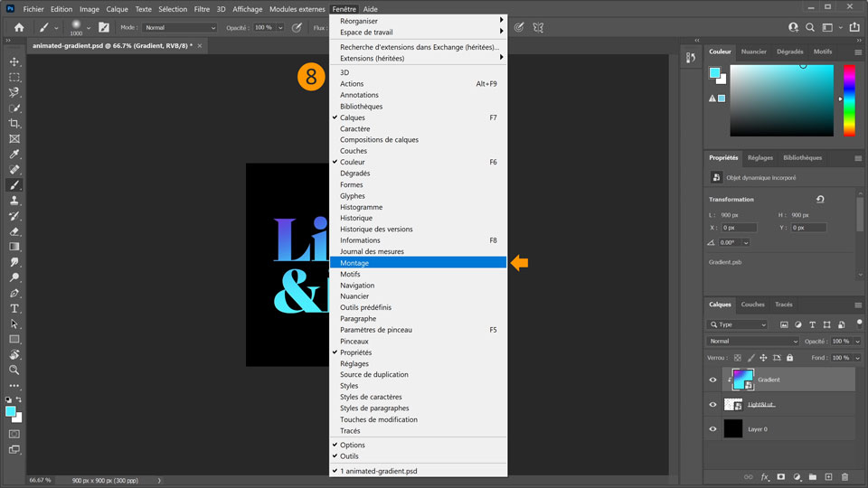The width and height of the screenshot is (868, 488).
Task: Click Recherche d'extensions dans Exchange entry
Action: pyautogui.click(x=418, y=47)
